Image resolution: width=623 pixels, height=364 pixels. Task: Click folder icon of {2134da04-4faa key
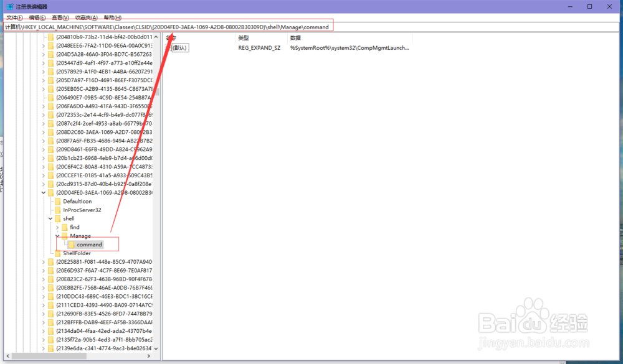pyautogui.click(x=50, y=331)
